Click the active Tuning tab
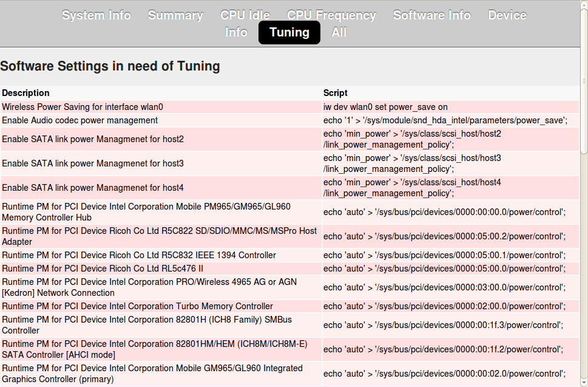Screen dimensions: 588x387 289,32
